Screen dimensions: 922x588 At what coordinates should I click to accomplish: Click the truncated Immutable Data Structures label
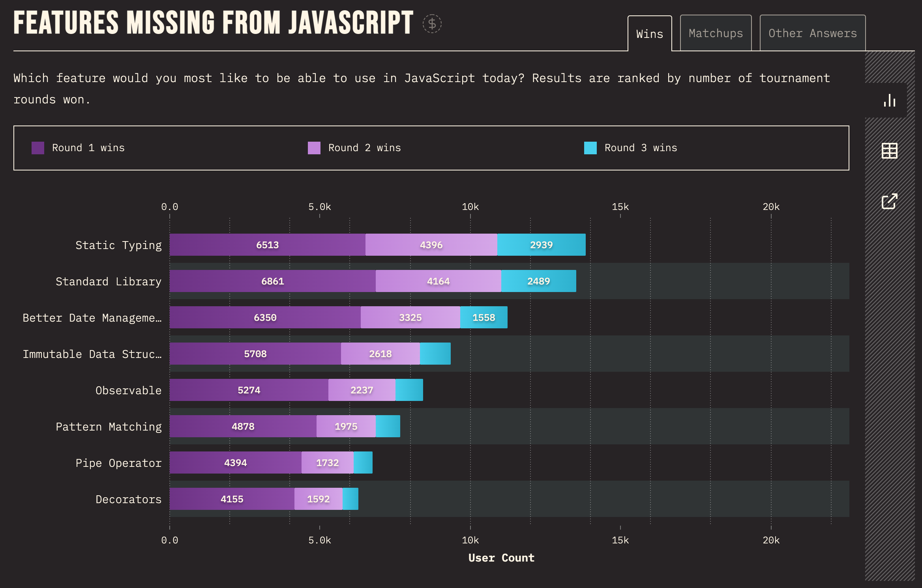coord(92,354)
